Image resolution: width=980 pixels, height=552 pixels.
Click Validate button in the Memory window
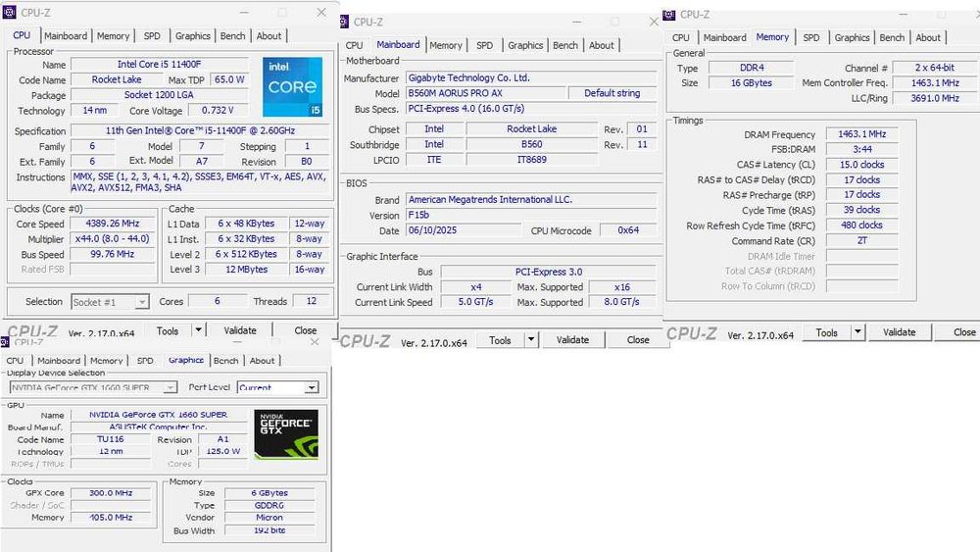pyautogui.click(x=900, y=332)
